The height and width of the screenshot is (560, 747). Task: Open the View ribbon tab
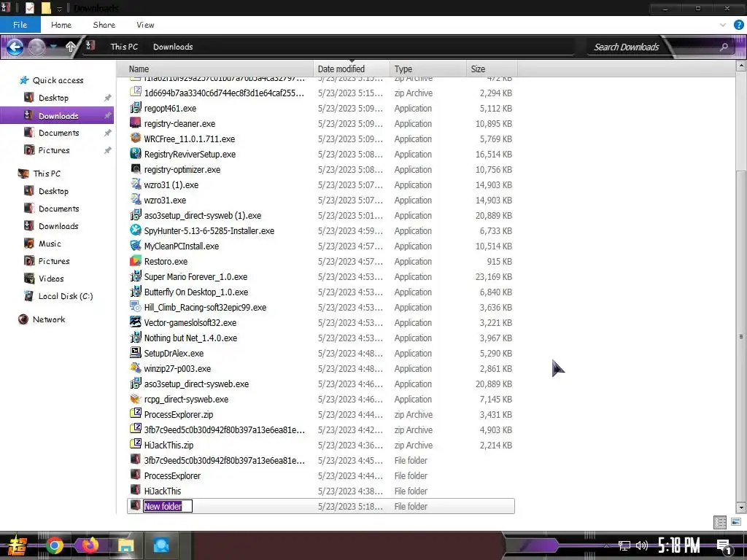tap(145, 25)
